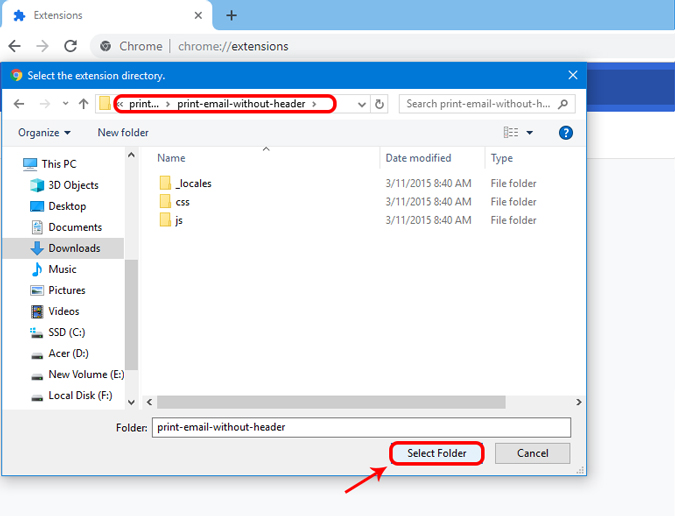Click the Select Folder button

point(437,453)
